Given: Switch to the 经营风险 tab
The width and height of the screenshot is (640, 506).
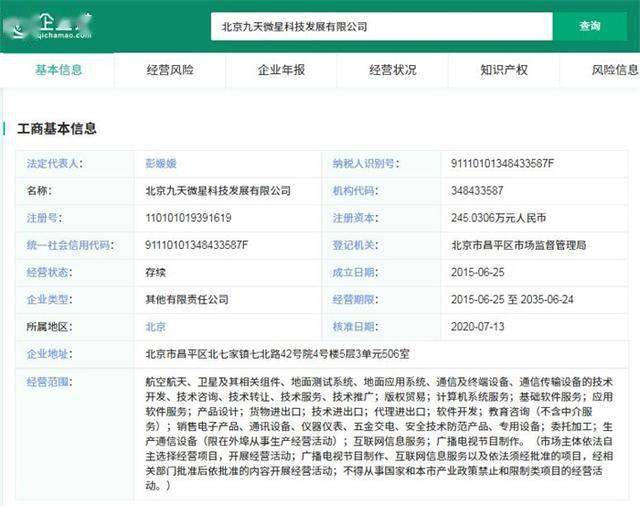Looking at the screenshot, I should point(170,70).
